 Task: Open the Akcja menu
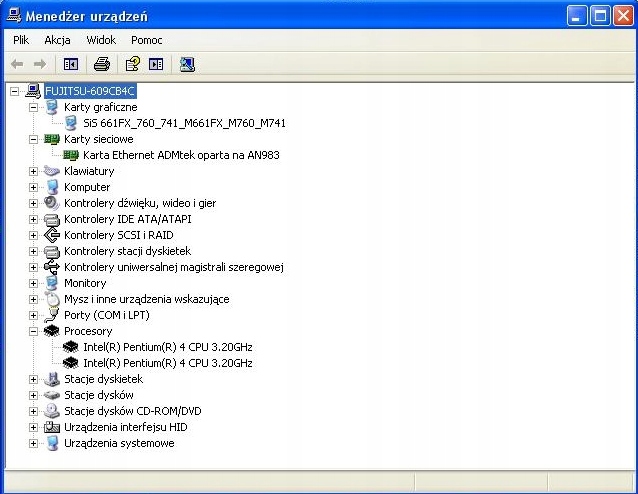tap(57, 40)
